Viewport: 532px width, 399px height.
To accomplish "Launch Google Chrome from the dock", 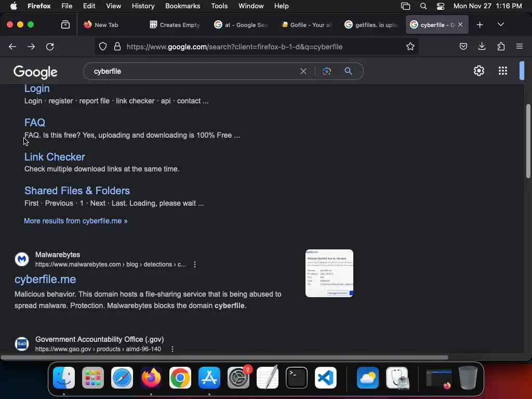I will click(x=180, y=378).
